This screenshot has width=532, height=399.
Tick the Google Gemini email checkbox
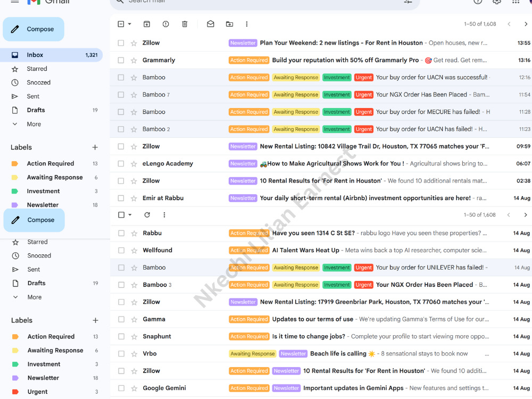(x=121, y=388)
